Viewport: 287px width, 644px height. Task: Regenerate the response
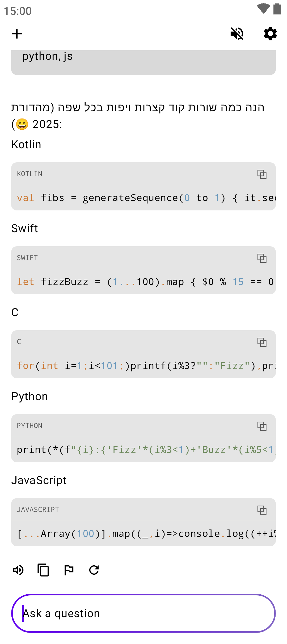pos(94,570)
